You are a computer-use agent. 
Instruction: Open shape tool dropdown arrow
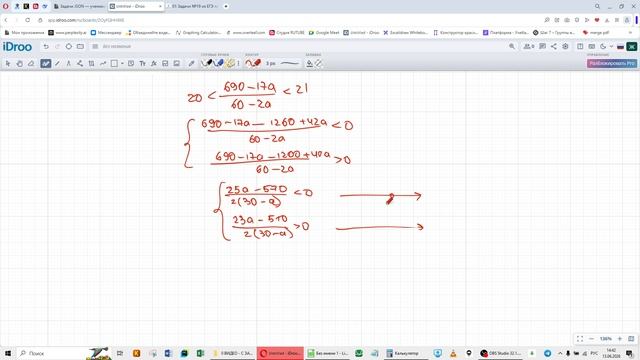tap(122, 63)
